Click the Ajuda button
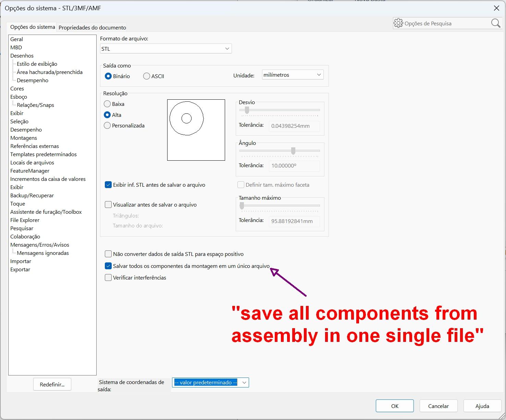The height and width of the screenshot is (420, 506). (482, 406)
